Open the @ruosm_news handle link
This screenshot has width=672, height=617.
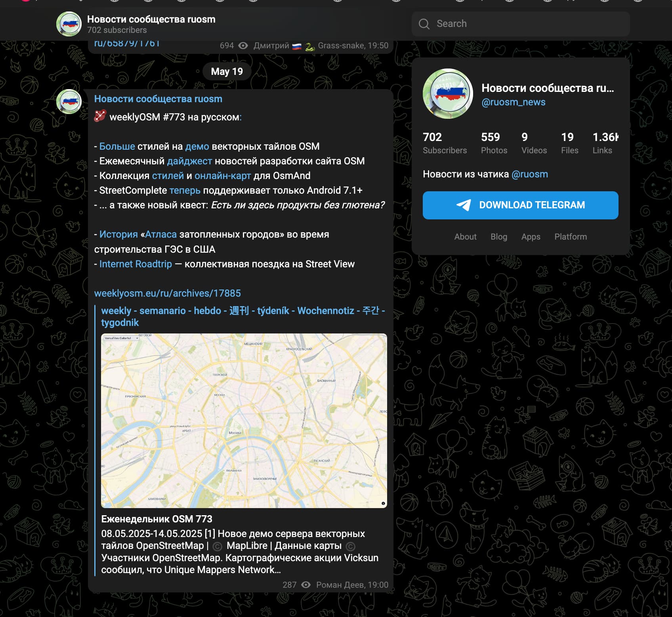514,102
